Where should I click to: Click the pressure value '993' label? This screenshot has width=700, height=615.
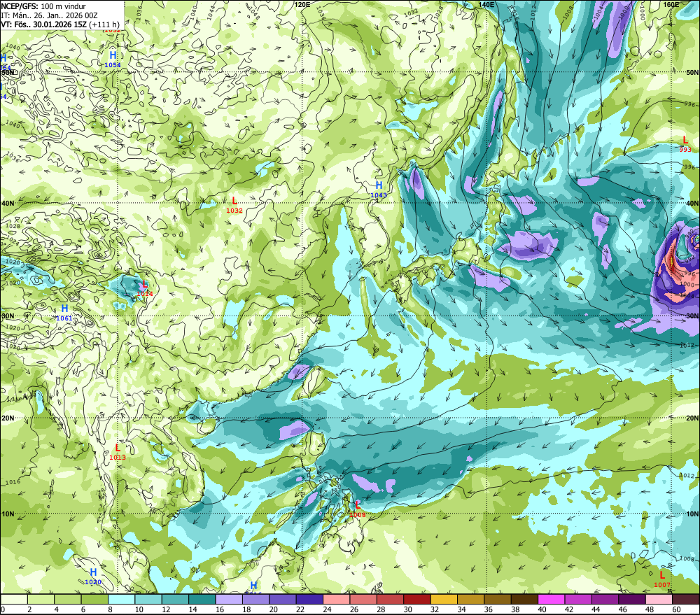tap(685, 150)
